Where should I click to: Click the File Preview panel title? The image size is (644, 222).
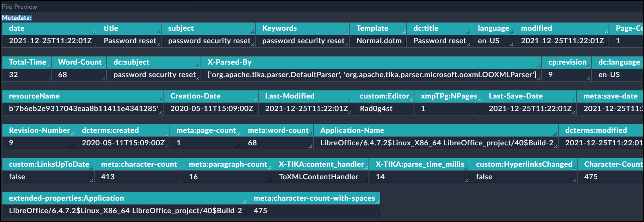(x=19, y=7)
